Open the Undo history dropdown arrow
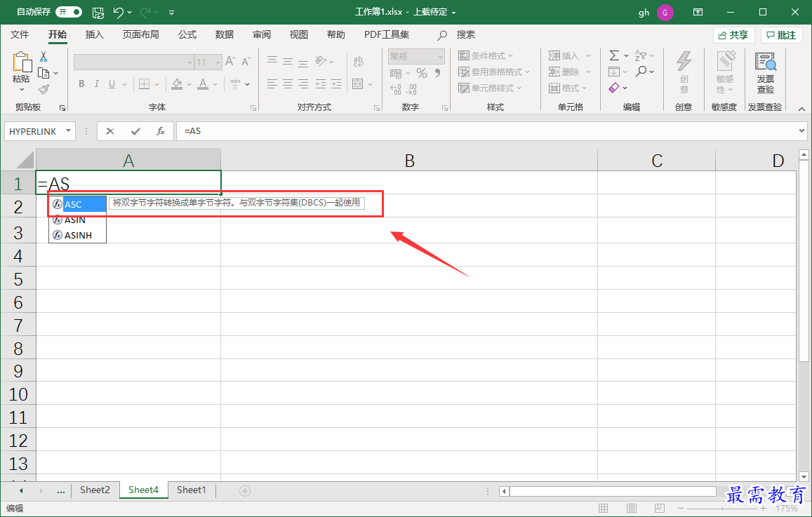This screenshot has height=517, width=812. [x=130, y=13]
